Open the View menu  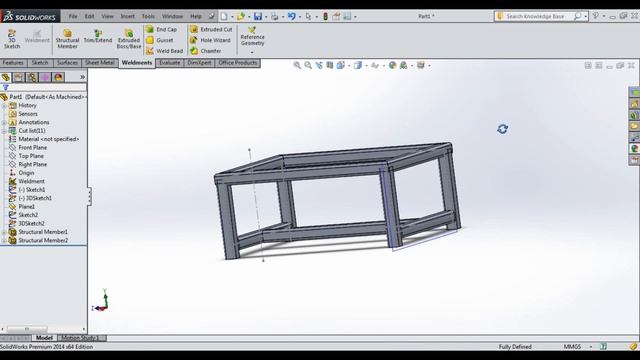click(107, 16)
